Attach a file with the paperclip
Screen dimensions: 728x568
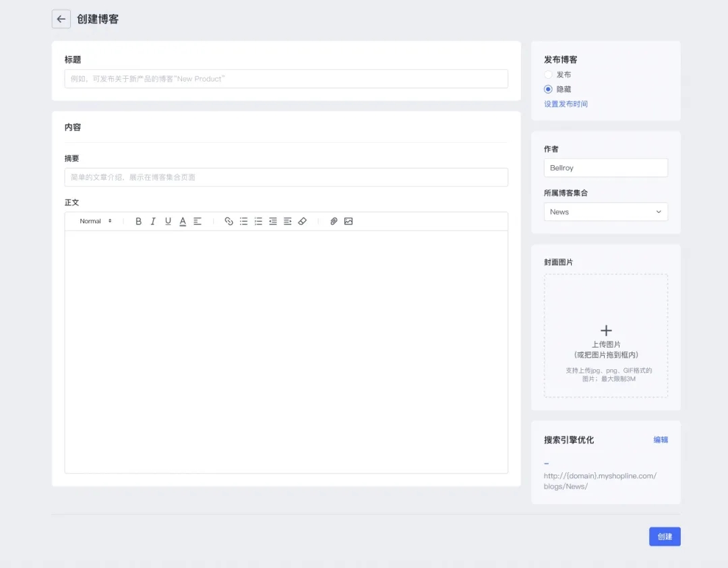334,222
